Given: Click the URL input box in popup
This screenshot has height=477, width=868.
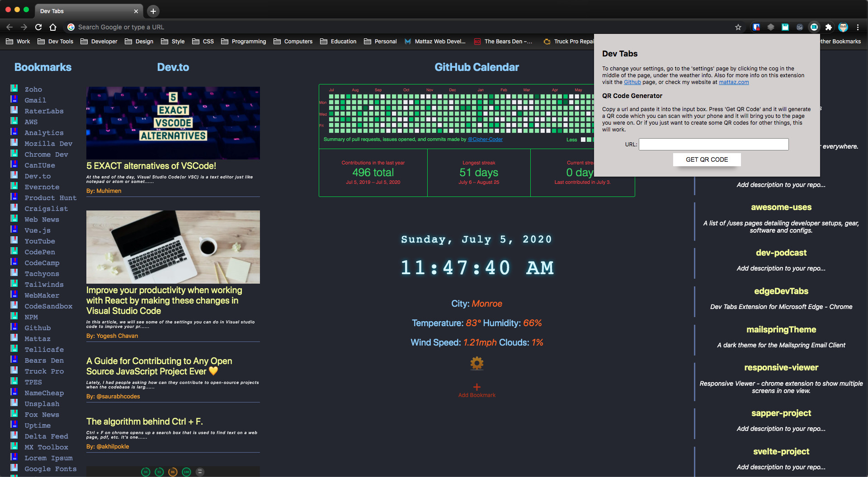Looking at the screenshot, I should pos(713,144).
